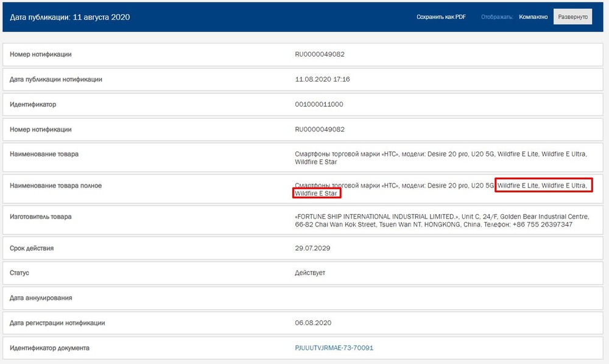The height and width of the screenshot is (364, 609).
Task: Click the 'Отображать:' label
Action: click(x=497, y=17)
